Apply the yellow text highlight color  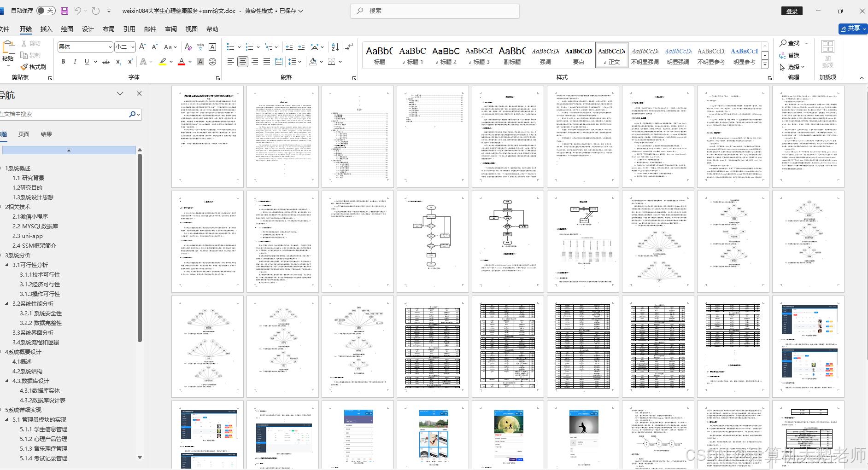(163, 62)
